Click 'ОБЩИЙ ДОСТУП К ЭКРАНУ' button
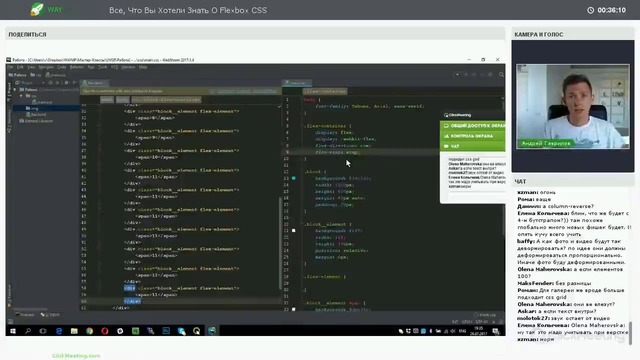 [x=473, y=126]
